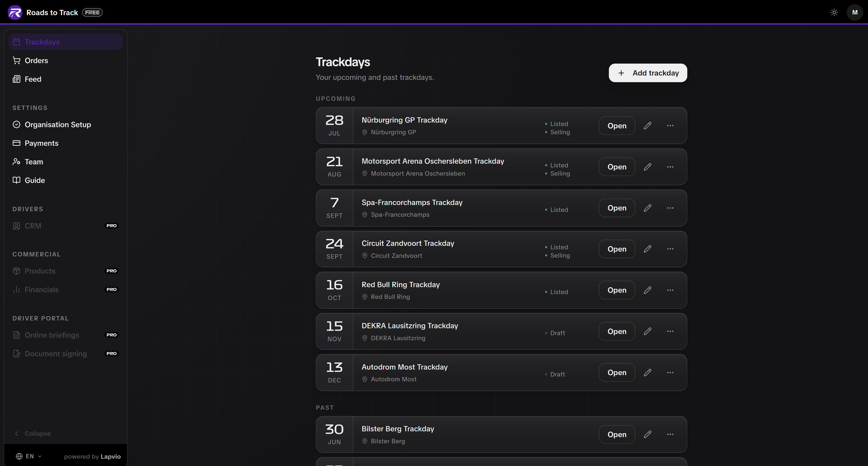Select Products in the Commercial section
This screenshot has width=868, height=466.
[66, 271]
